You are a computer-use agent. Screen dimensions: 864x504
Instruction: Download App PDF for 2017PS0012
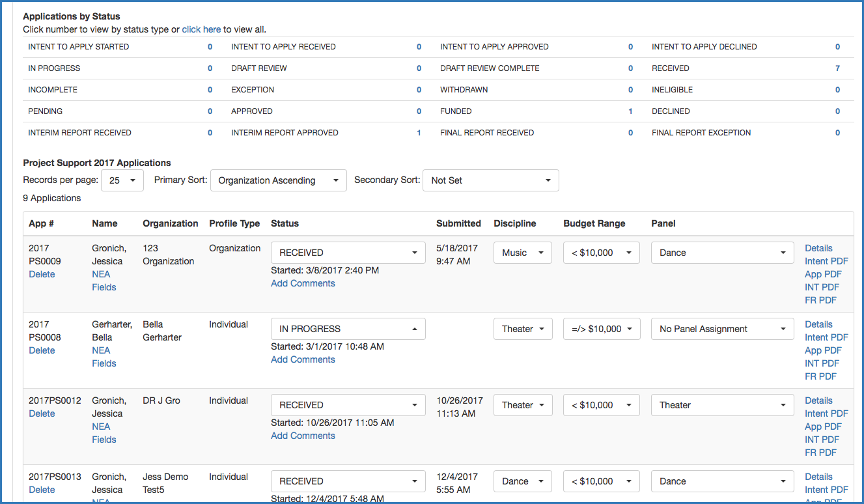click(x=823, y=427)
